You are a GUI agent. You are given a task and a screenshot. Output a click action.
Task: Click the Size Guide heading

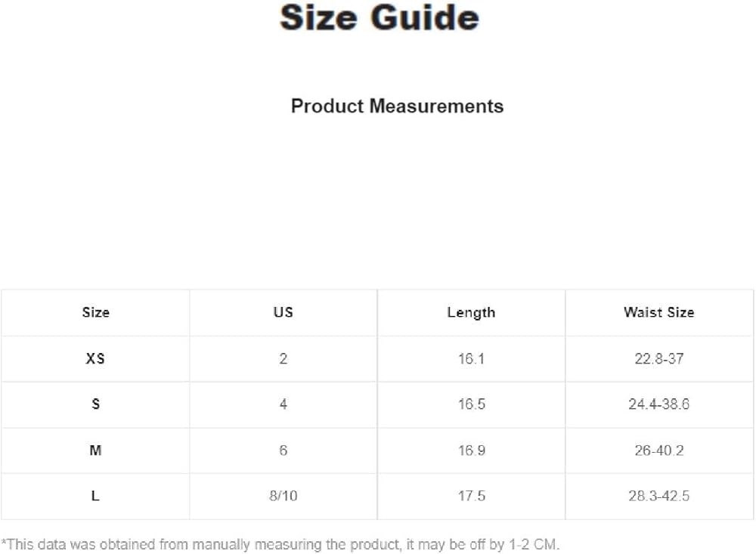379,18
